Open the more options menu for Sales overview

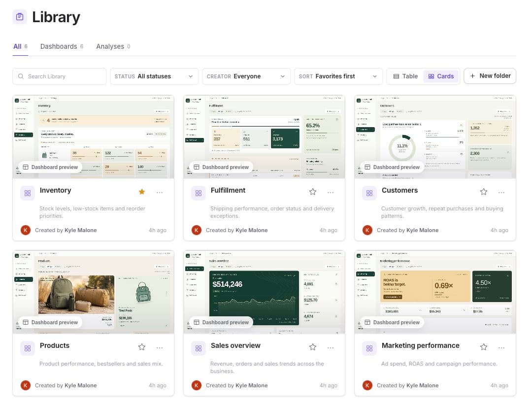pos(331,347)
